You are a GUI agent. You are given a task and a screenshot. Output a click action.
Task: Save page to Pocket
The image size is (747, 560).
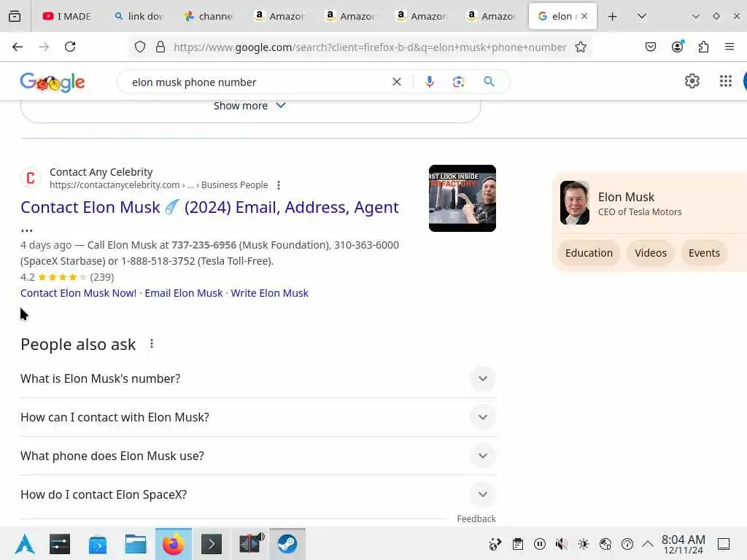[650, 47]
